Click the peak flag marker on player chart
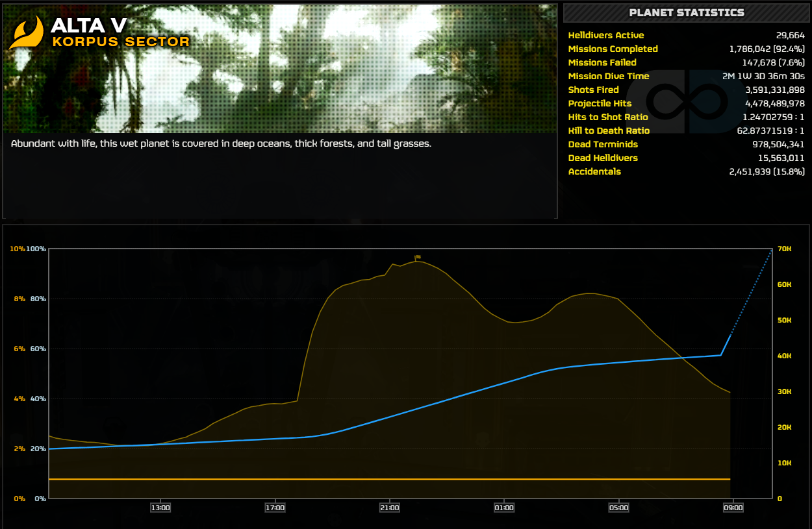Viewport: 812px width, 529px height. click(x=418, y=257)
